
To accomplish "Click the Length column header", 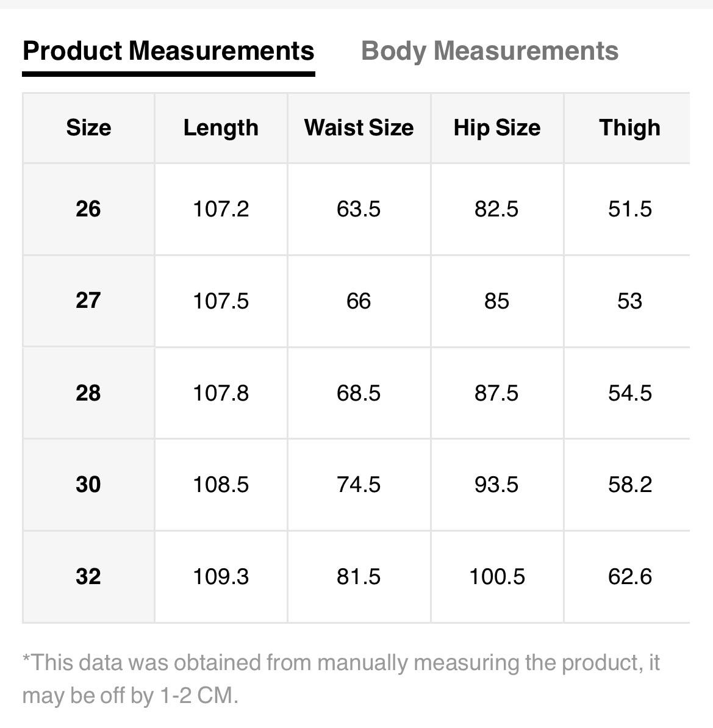I will [x=221, y=127].
